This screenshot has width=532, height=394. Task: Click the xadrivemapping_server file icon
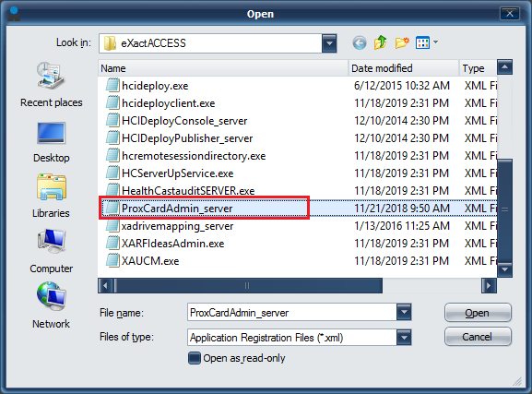point(112,225)
